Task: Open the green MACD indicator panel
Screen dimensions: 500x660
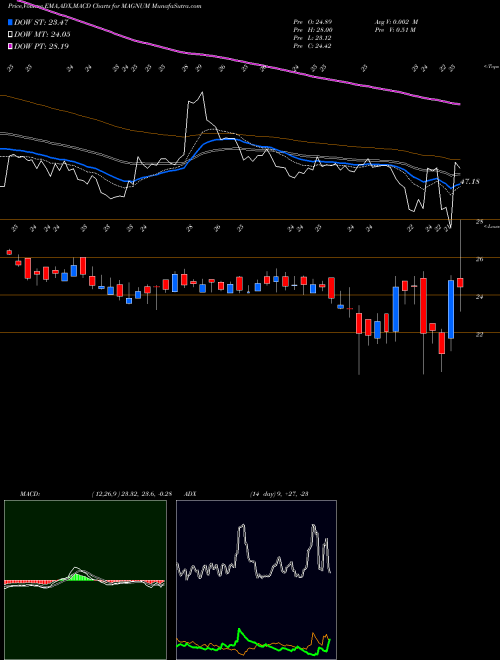Action: tap(85, 580)
